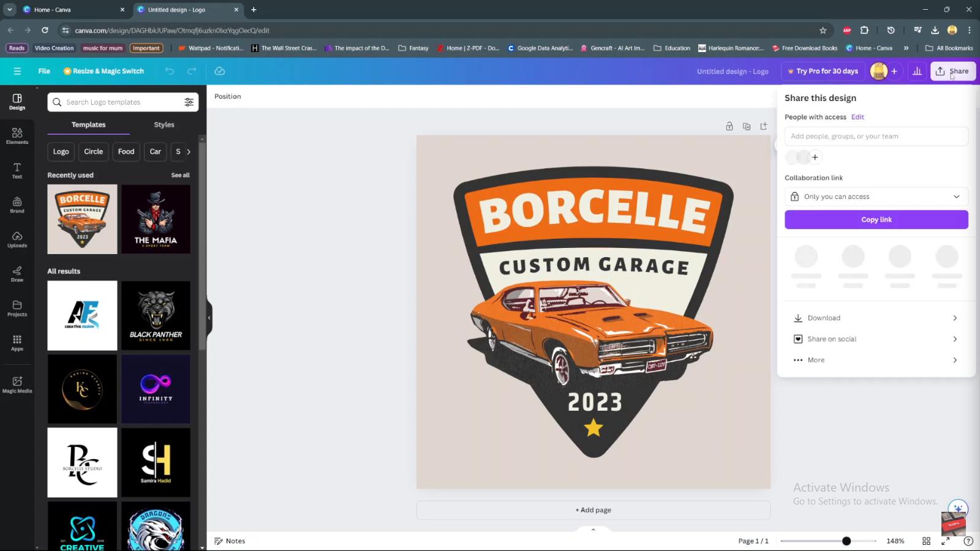Open the Uploads panel
This screenshot has height=551, width=980.
tap(17, 239)
